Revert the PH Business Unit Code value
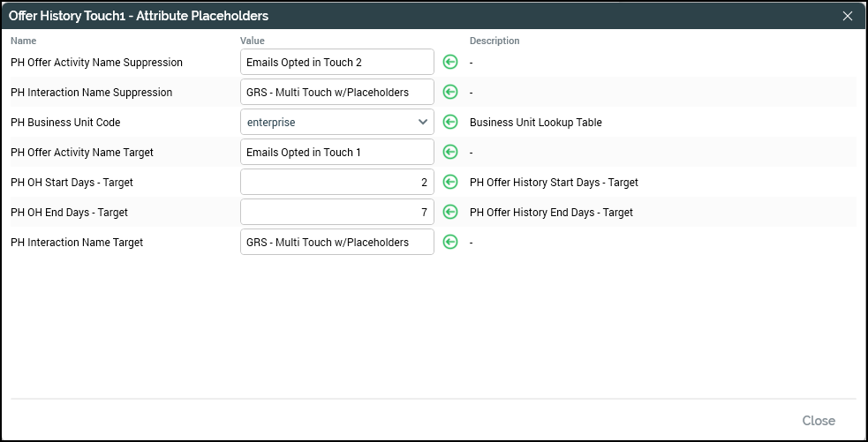Image resolution: width=868 pixels, height=442 pixels. 450,123
